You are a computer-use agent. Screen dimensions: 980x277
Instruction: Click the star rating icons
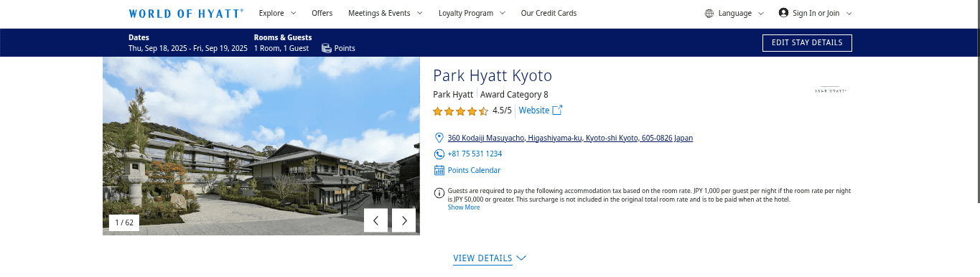[460, 111]
